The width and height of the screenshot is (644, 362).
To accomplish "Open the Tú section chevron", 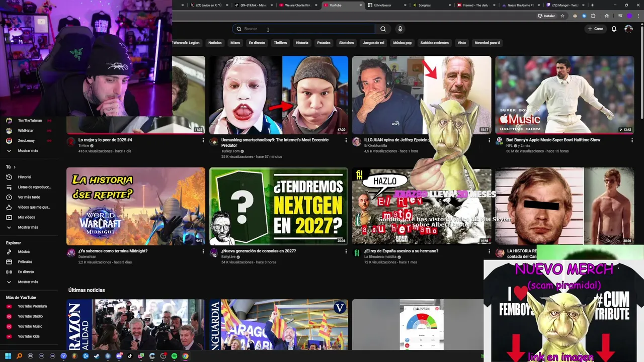I will pyautogui.click(x=15, y=167).
